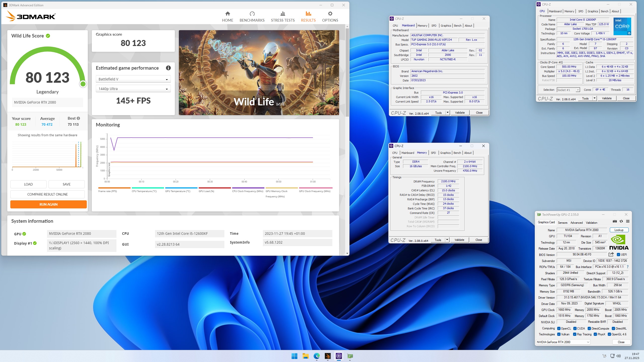Viewport: 644px width, 362px height.
Task: Switch to Sensors tab in GPU-Z
Action: coord(562,223)
